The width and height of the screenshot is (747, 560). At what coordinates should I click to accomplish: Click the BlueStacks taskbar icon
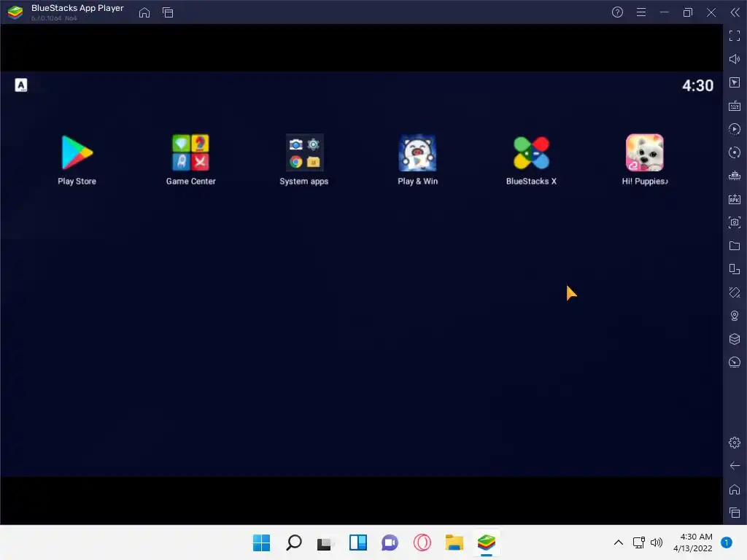487,542
